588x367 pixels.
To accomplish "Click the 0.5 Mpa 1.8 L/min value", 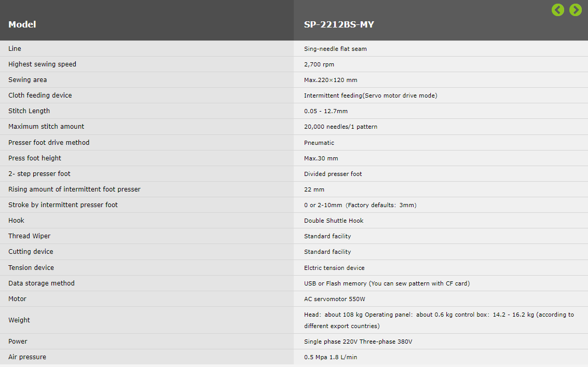I will pyautogui.click(x=331, y=357).
